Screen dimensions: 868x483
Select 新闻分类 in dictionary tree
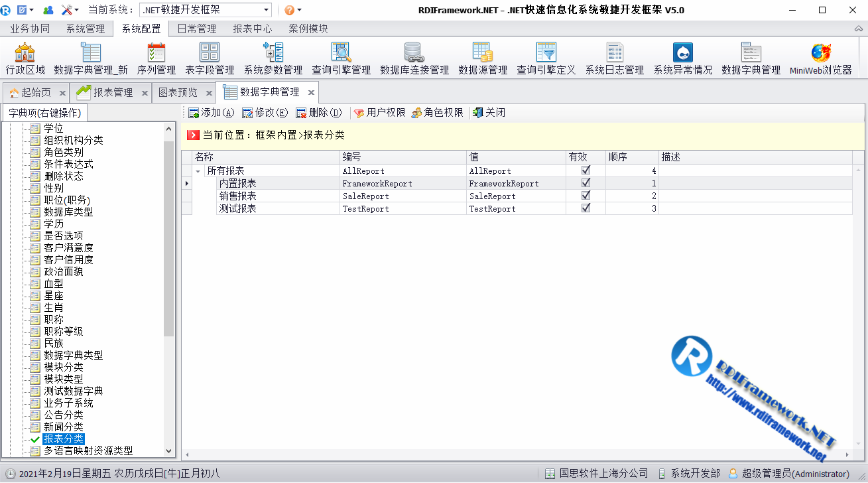tap(64, 427)
